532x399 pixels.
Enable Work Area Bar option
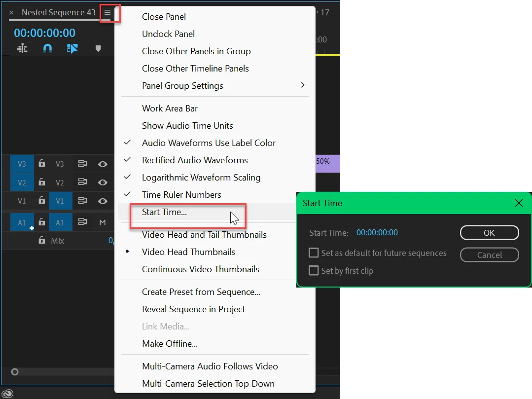215,109
